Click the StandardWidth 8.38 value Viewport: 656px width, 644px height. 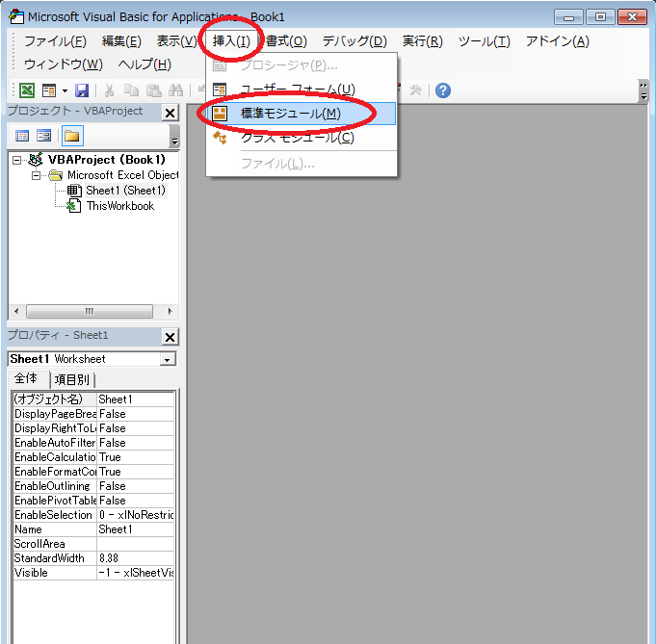tap(136, 558)
